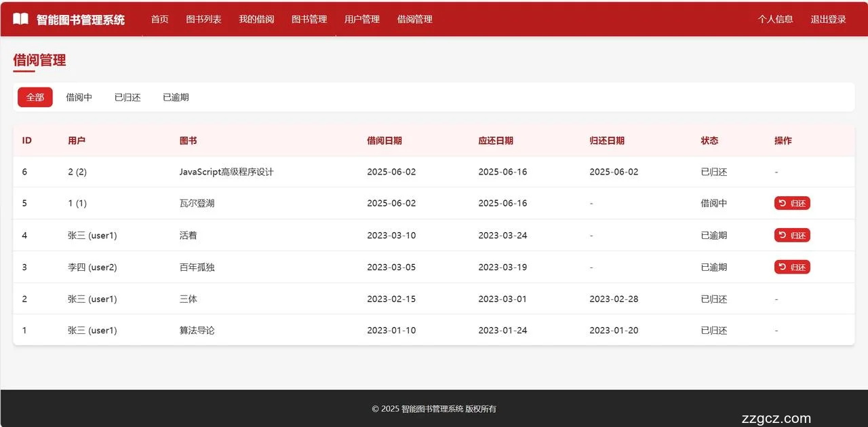Open the 已归还 filter tab
The width and height of the screenshot is (868, 427).
[127, 97]
